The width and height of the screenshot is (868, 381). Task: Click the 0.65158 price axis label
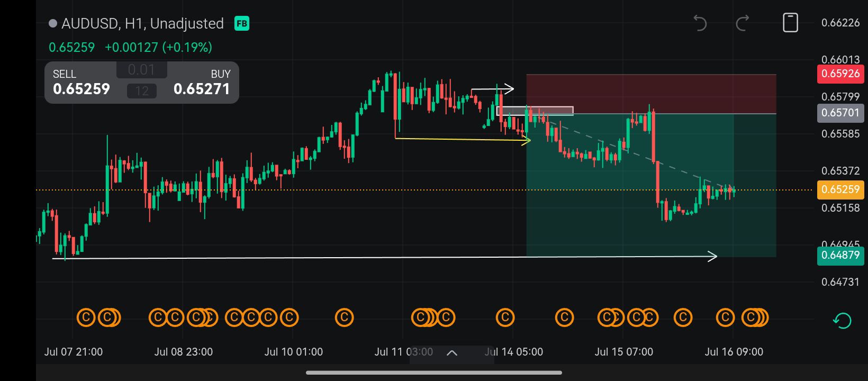tap(840, 208)
